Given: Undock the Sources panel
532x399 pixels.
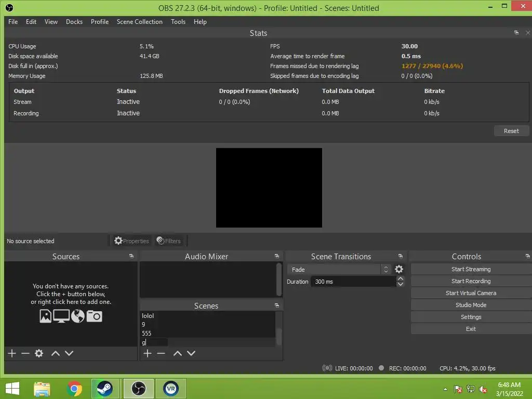Looking at the screenshot, I should (131, 256).
